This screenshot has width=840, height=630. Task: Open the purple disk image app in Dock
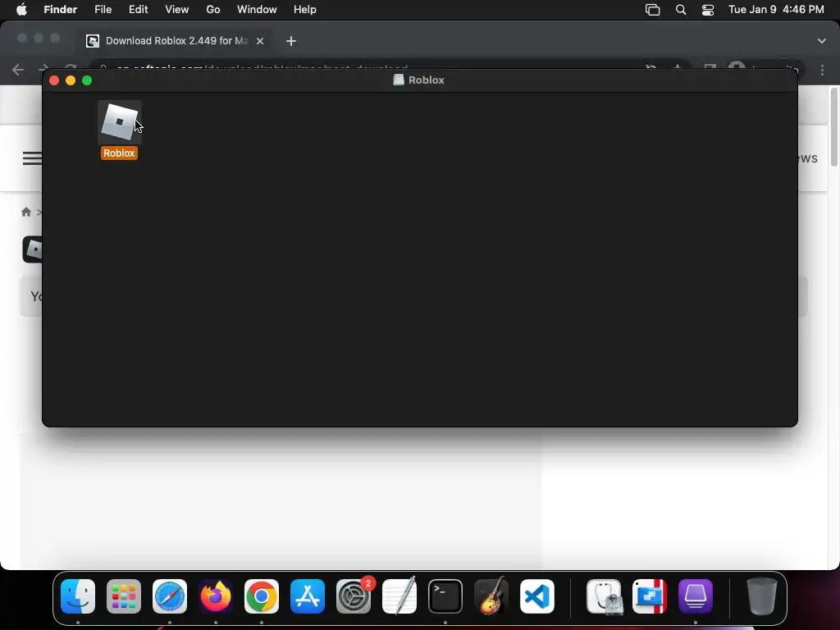click(x=696, y=596)
